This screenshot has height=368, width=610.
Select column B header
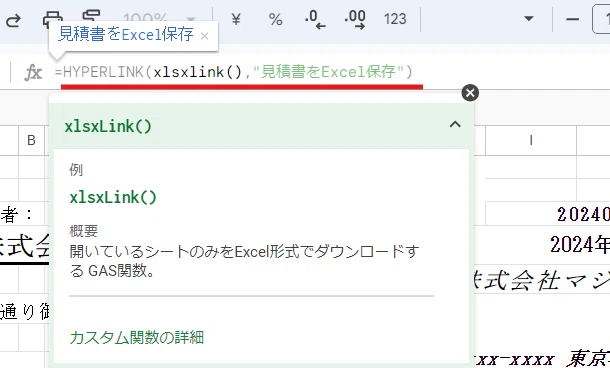coord(32,140)
